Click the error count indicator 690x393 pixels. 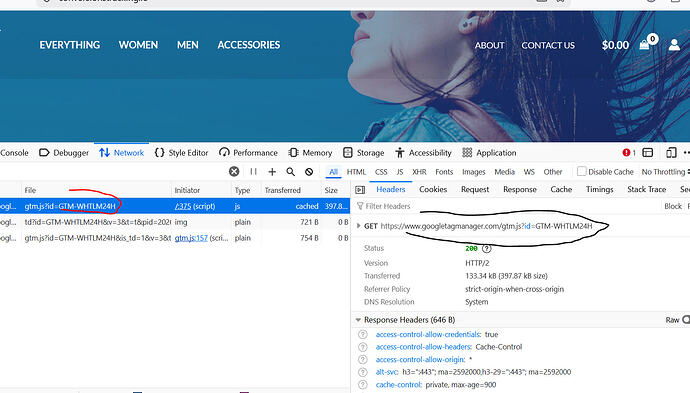(x=629, y=153)
